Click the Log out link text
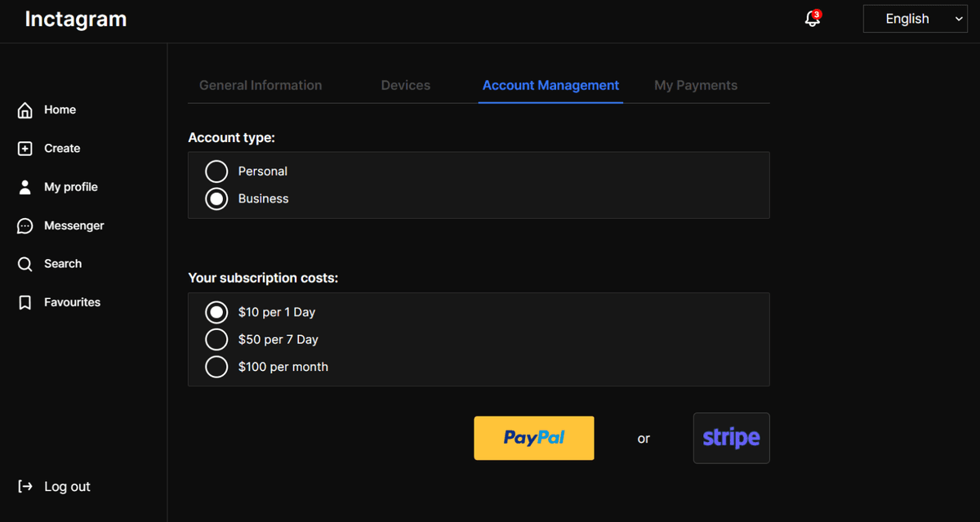The image size is (980, 522). coord(68,487)
